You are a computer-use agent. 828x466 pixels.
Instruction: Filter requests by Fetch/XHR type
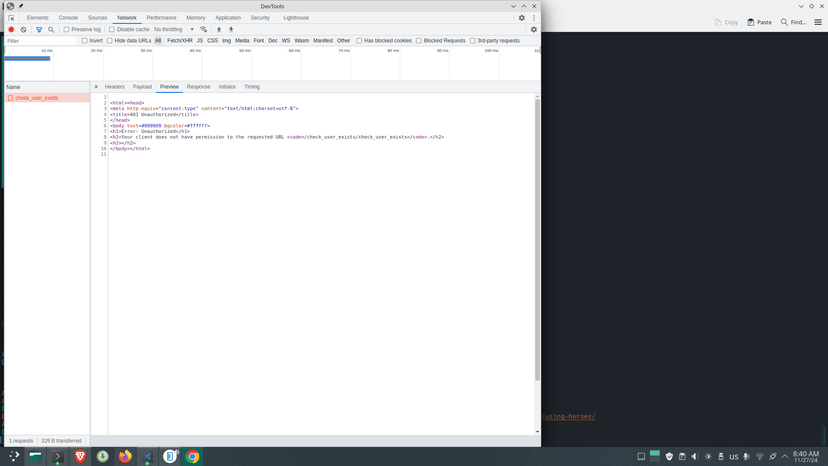180,41
